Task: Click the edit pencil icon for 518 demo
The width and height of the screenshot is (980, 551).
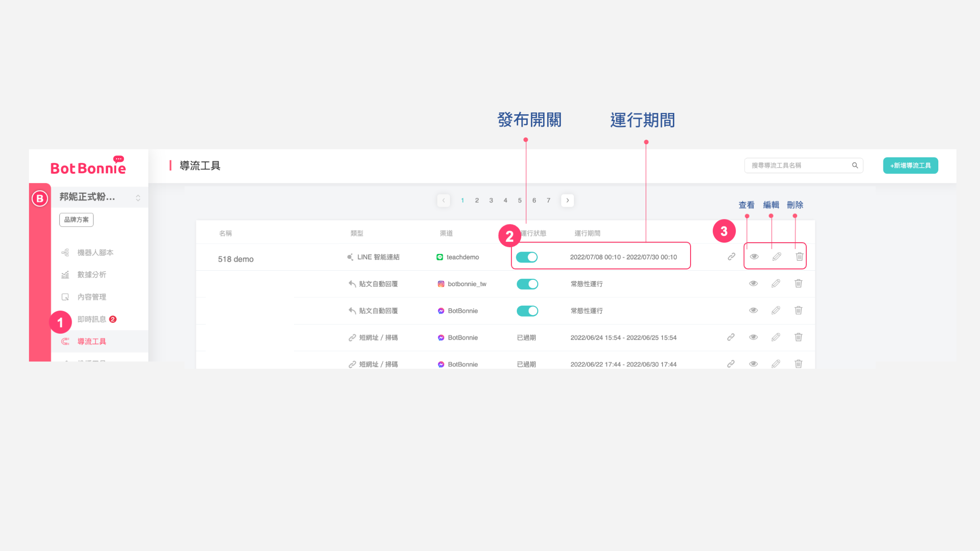Action: point(777,257)
